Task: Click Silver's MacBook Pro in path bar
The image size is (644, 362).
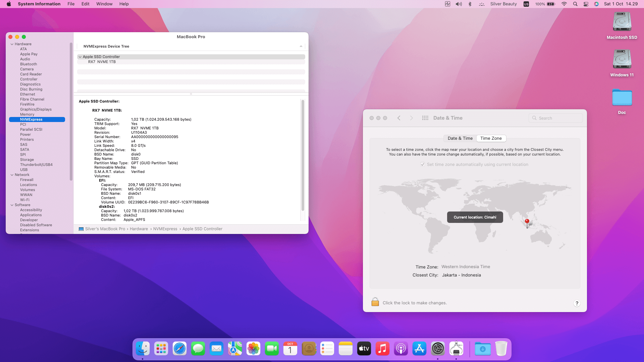Action: [x=105, y=229]
